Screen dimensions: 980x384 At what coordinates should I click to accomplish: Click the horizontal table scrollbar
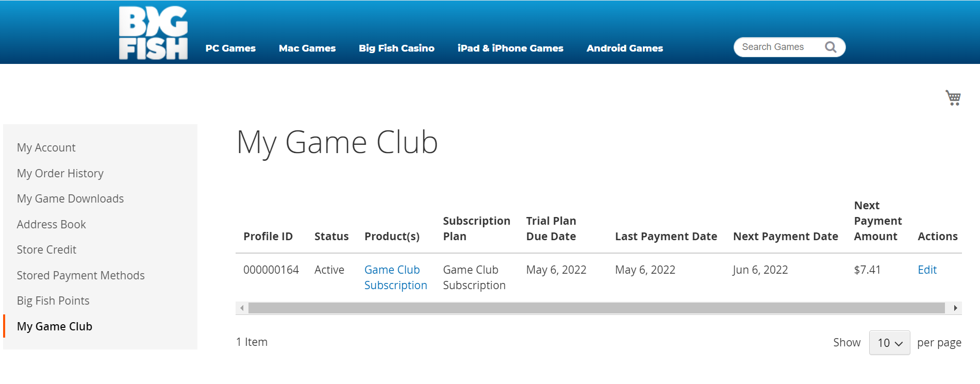596,308
